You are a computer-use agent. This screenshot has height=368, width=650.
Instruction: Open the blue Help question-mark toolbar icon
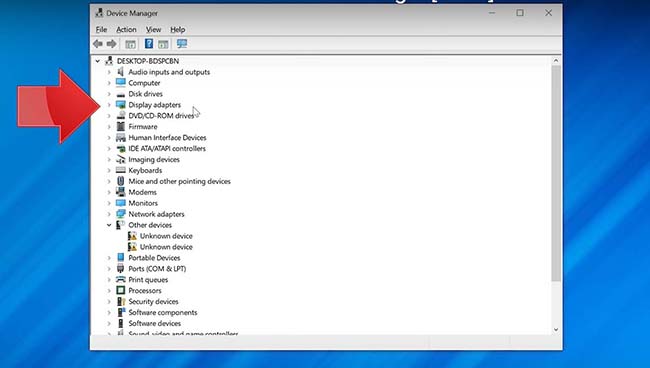click(149, 44)
